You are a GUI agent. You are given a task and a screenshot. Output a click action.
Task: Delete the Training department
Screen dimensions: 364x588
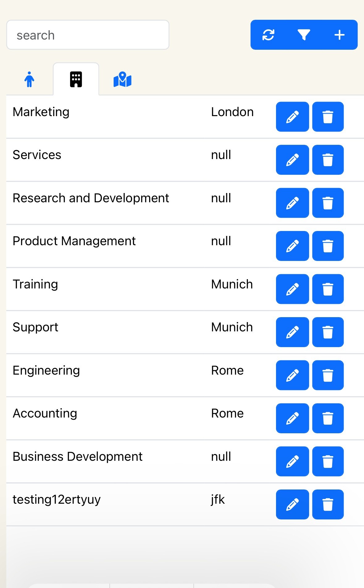click(x=328, y=289)
